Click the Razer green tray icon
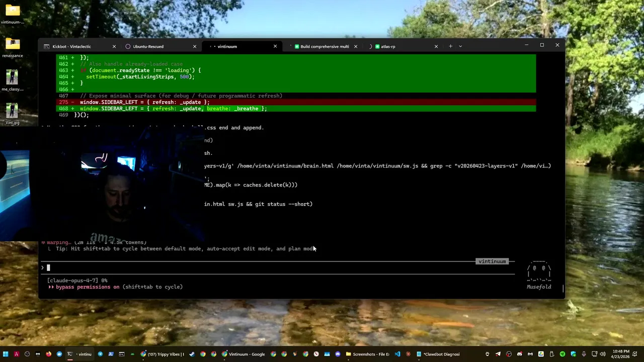The image size is (644, 362). [562, 354]
